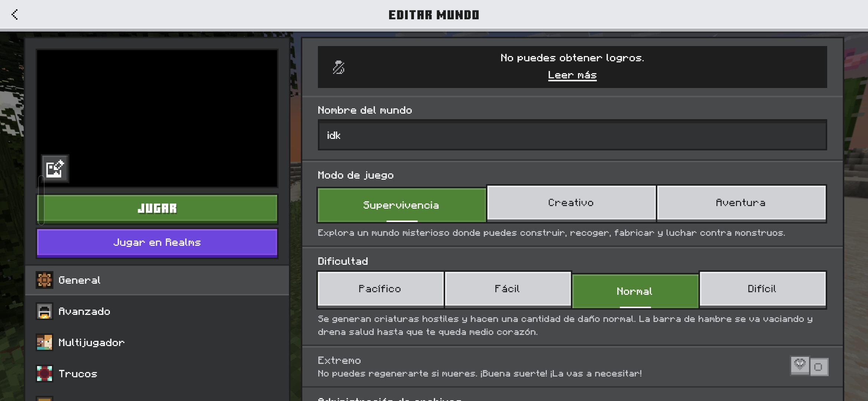Click the back arrow icon
The width and height of the screenshot is (868, 401).
click(x=15, y=14)
